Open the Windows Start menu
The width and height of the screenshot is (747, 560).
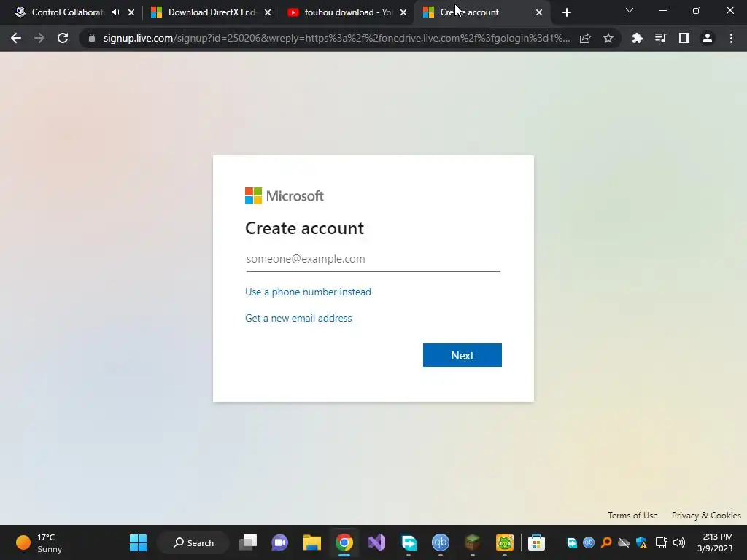pos(138,542)
